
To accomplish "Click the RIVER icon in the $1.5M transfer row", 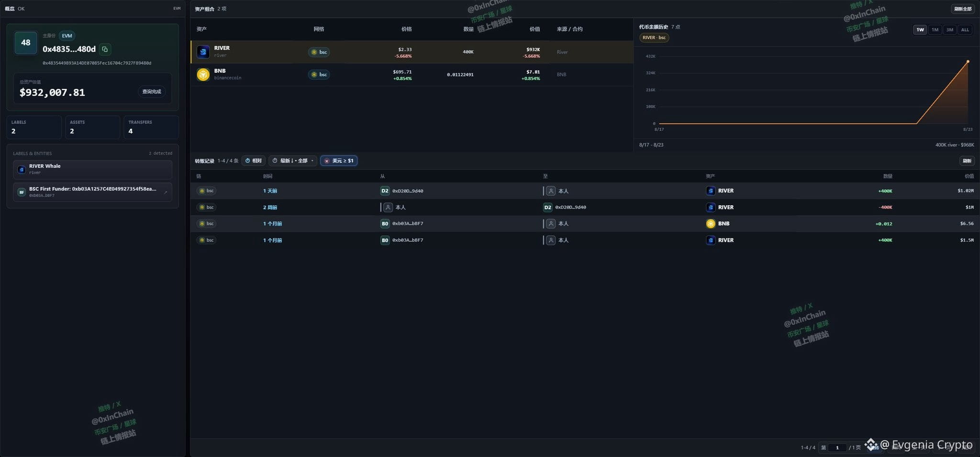I will pyautogui.click(x=711, y=240).
